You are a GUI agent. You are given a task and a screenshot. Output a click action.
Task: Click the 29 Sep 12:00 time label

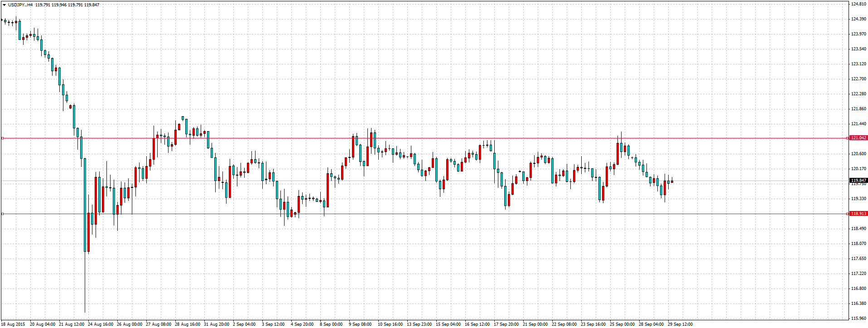point(680,324)
